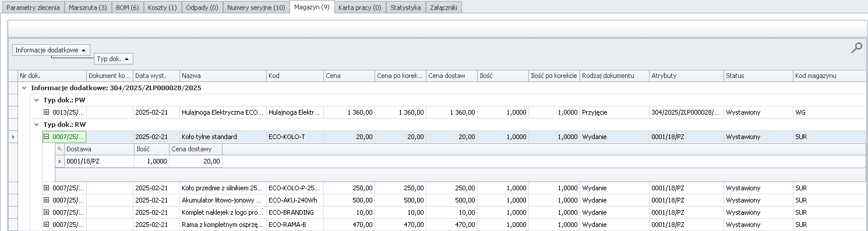
Task: Expand the Hulajnoga Elektryczna row details
Action: 47,112
